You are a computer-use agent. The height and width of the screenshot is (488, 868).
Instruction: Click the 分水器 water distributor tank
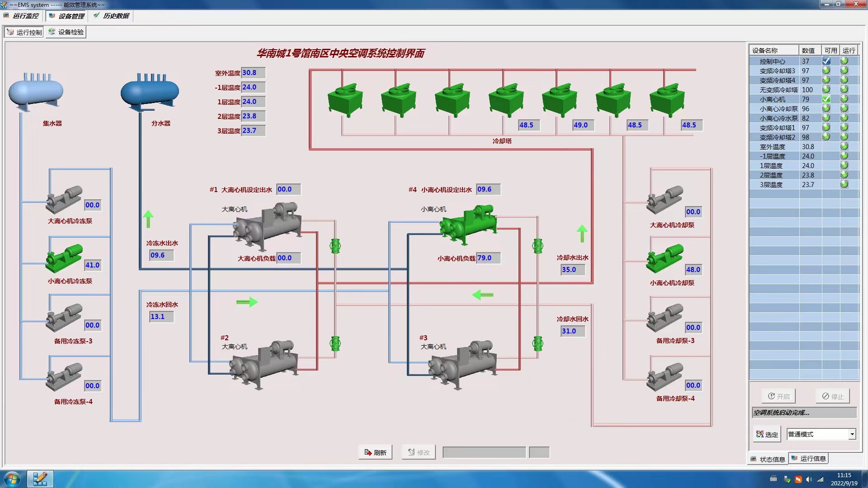[150, 92]
